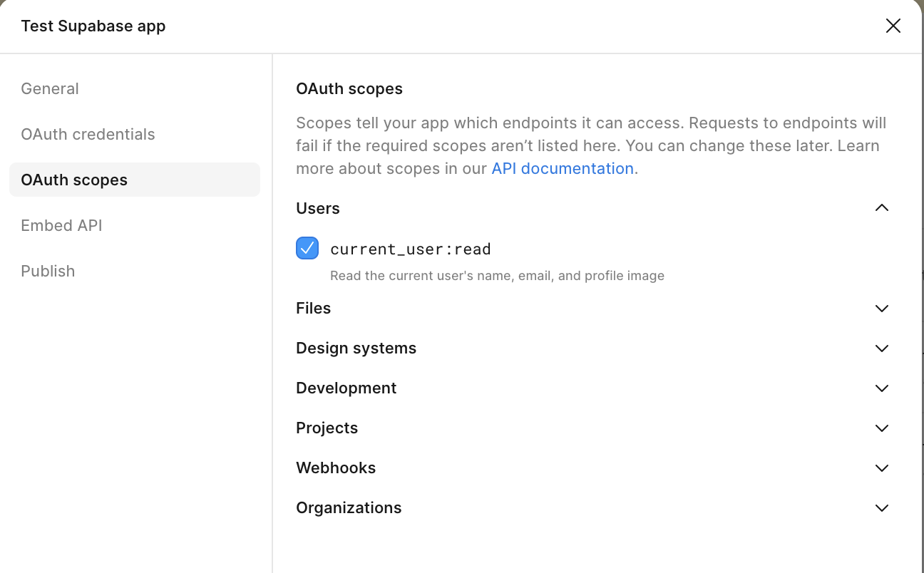Expand the Development scope section

click(x=882, y=388)
